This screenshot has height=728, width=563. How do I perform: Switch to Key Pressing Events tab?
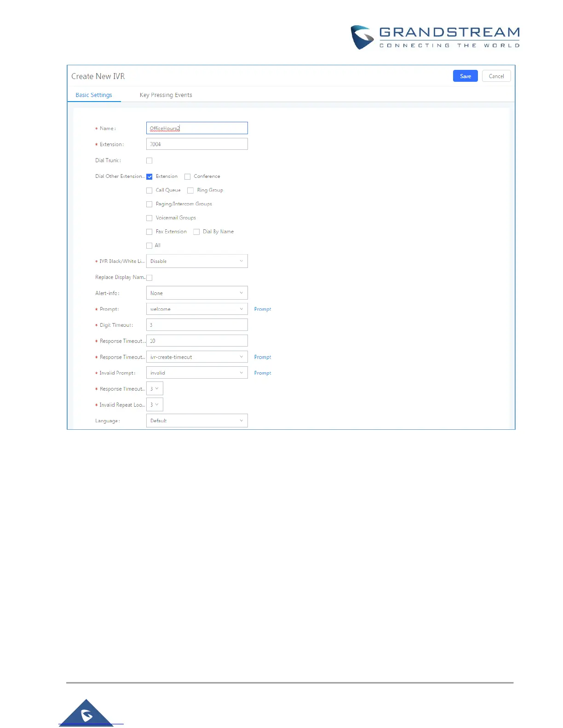[x=166, y=95]
